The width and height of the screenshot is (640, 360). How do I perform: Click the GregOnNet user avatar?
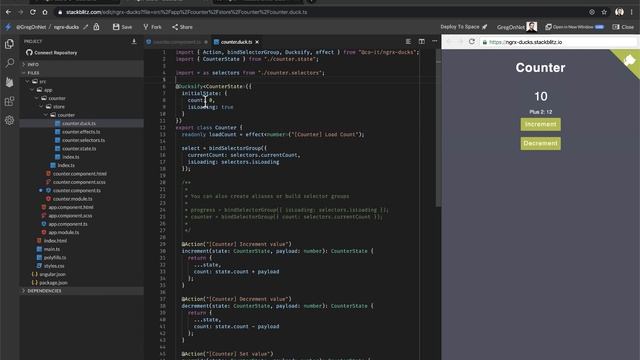tap(531, 27)
